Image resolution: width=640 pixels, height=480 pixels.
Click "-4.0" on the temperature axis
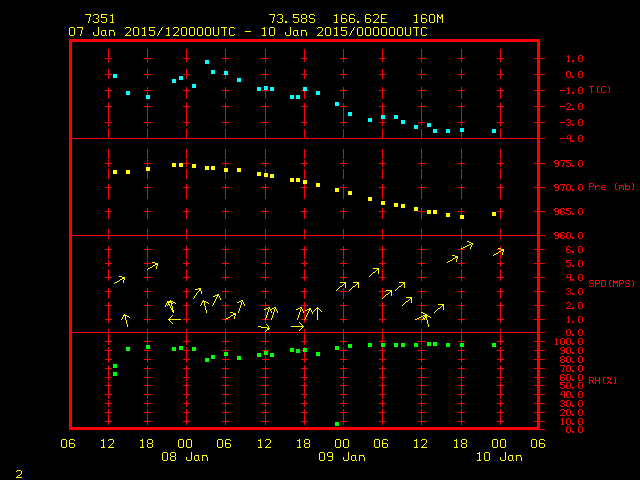571,138
